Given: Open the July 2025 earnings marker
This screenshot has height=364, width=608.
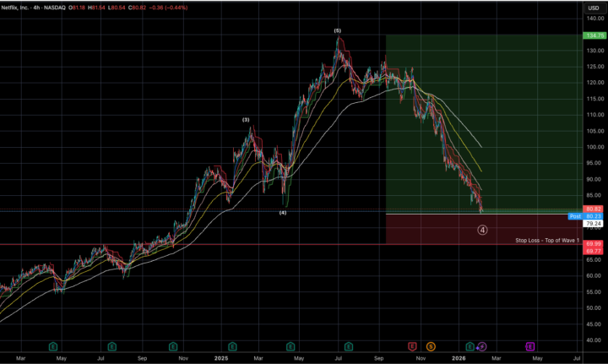Looking at the screenshot, I should click(x=349, y=346).
